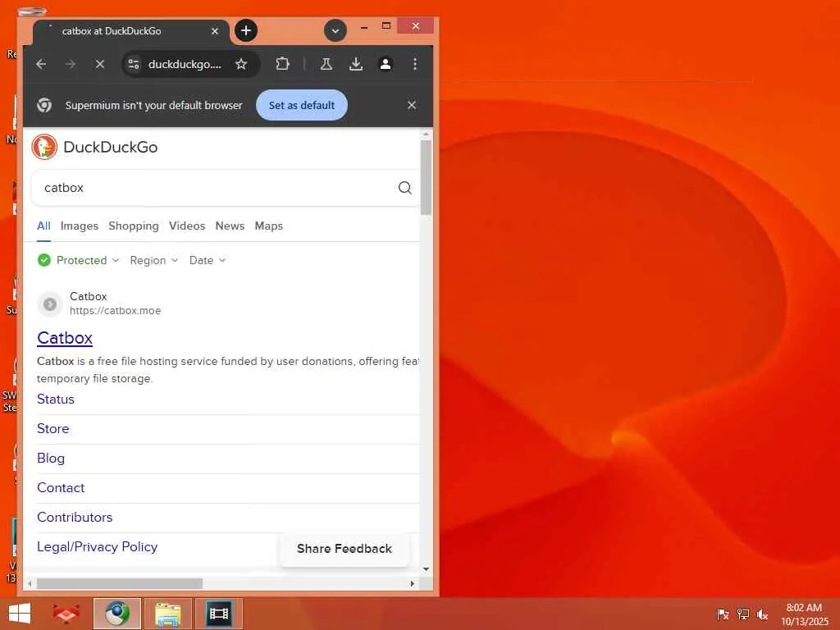Click the horizontal scrollbar thumb

(120, 583)
